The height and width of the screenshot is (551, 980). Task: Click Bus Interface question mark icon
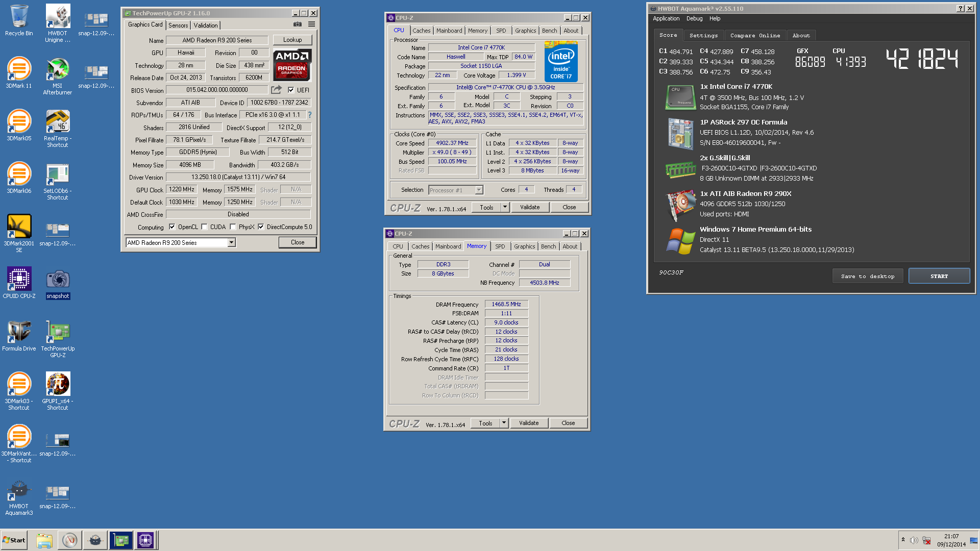[309, 115]
